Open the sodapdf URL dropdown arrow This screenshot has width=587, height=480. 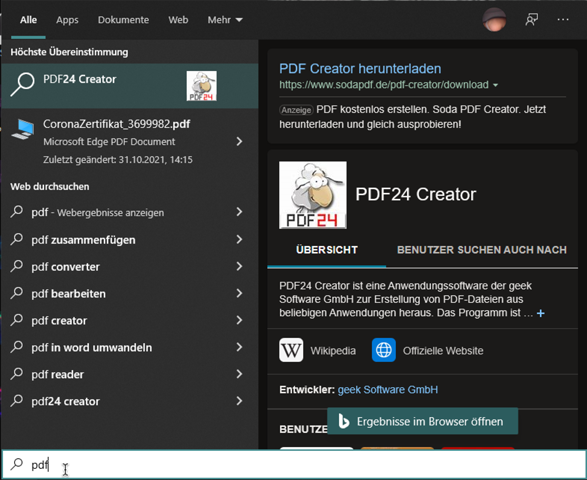[495, 85]
